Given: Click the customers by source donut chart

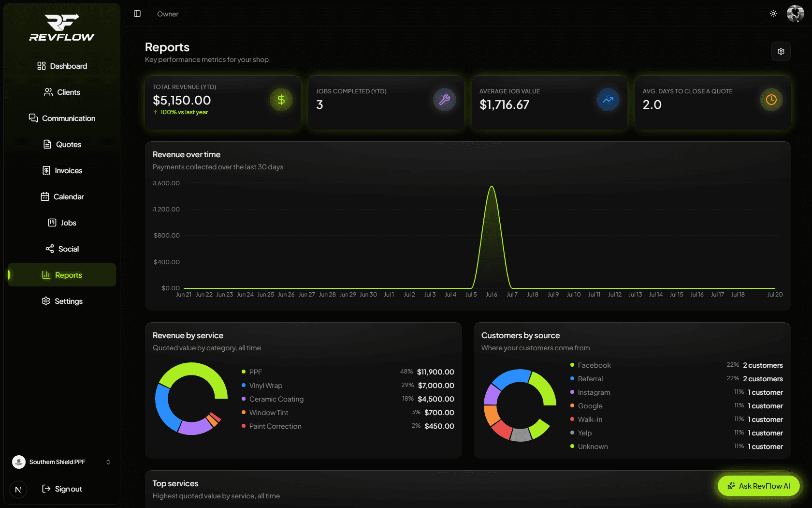Looking at the screenshot, I should [520, 405].
